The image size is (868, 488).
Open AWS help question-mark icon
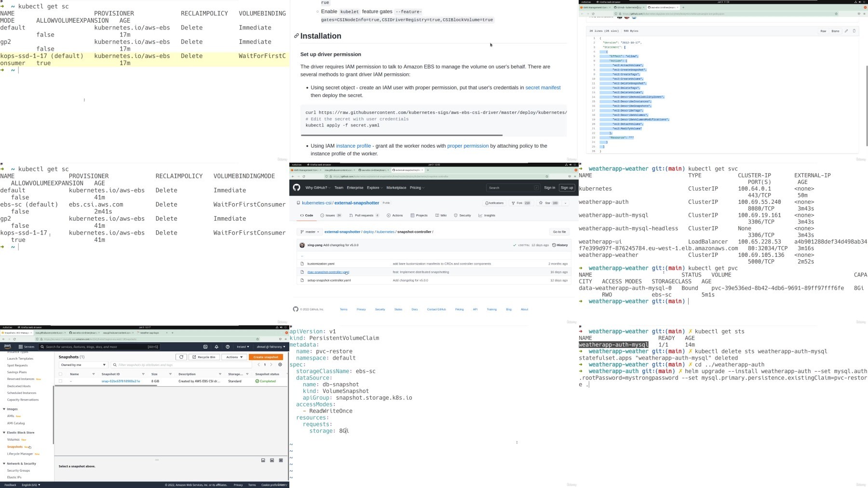coord(228,347)
